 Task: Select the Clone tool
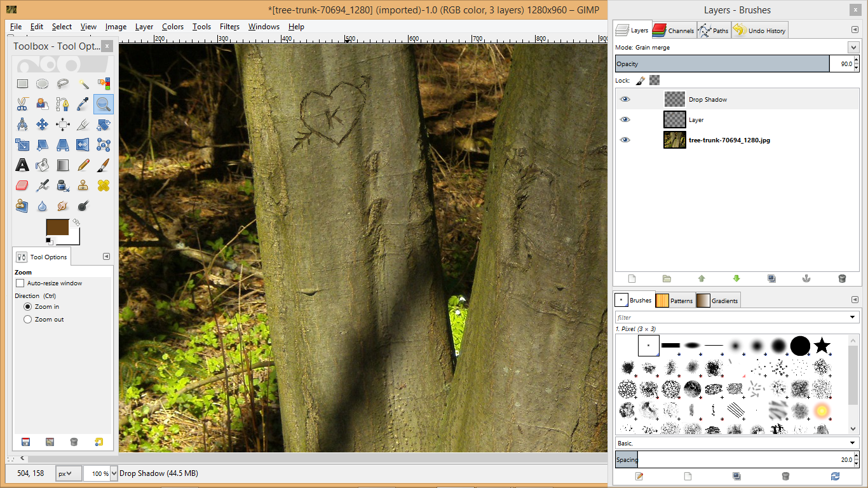click(x=83, y=185)
